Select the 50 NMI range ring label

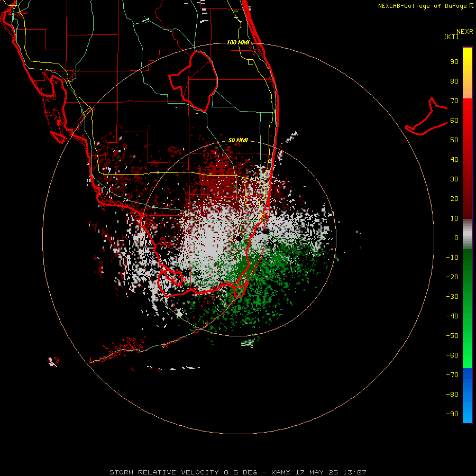point(238,140)
